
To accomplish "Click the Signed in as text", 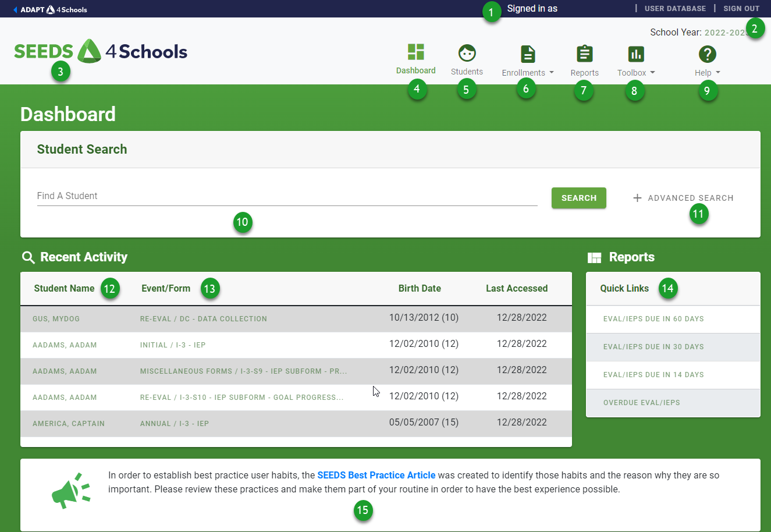I will 532,9.
